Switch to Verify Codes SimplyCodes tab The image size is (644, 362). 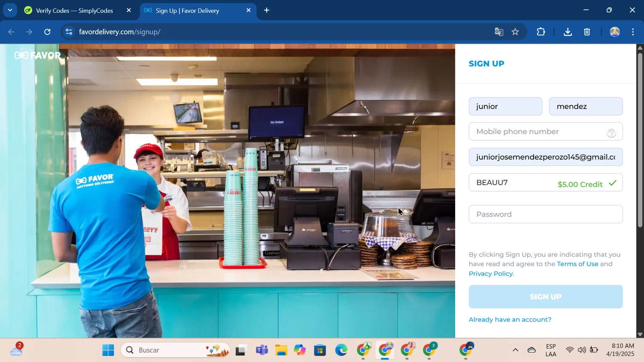(x=74, y=11)
